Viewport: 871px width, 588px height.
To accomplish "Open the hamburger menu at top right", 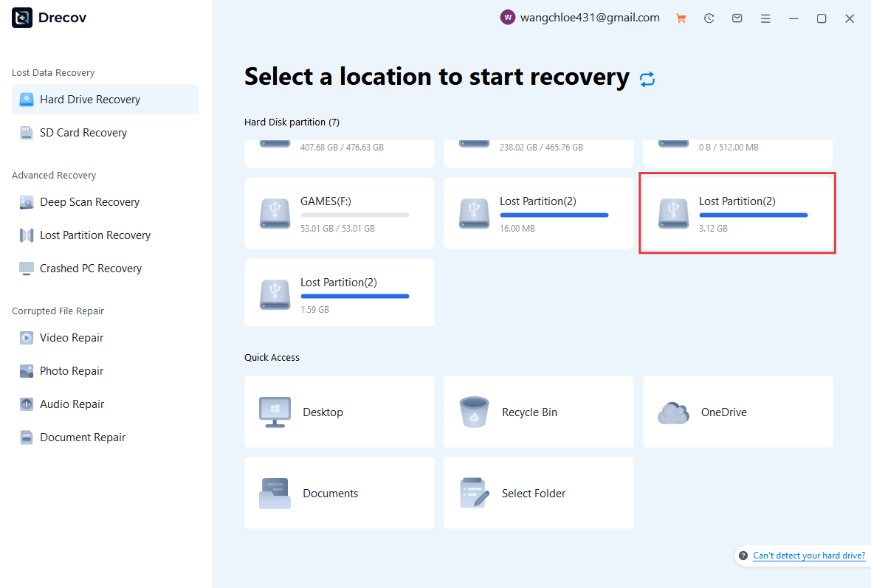I will [x=765, y=18].
